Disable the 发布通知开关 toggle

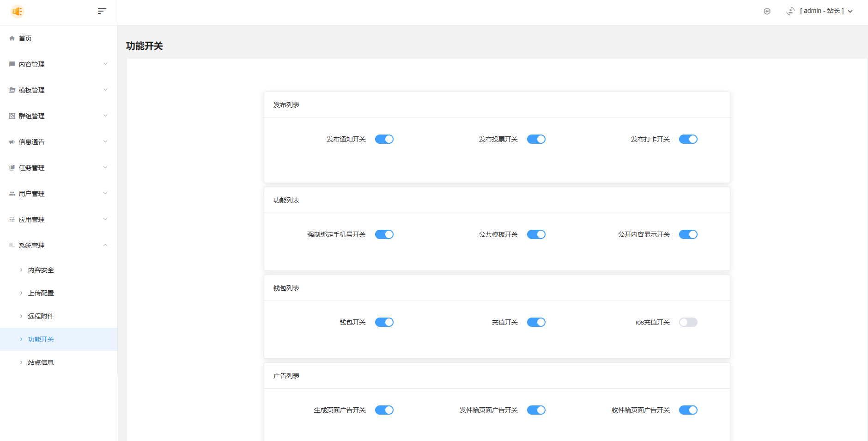click(x=384, y=139)
